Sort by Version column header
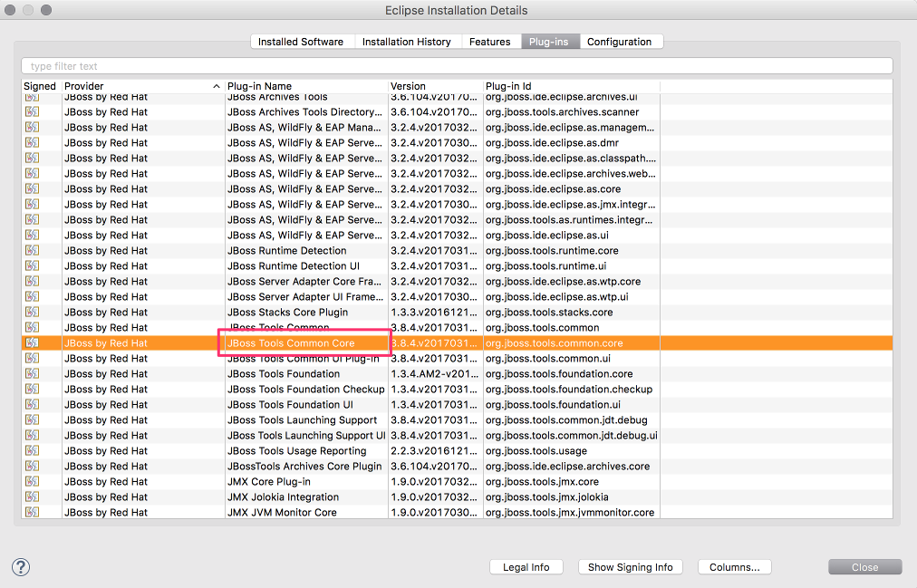The height and width of the screenshot is (588, 917). pyautogui.click(x=436, y=86)
